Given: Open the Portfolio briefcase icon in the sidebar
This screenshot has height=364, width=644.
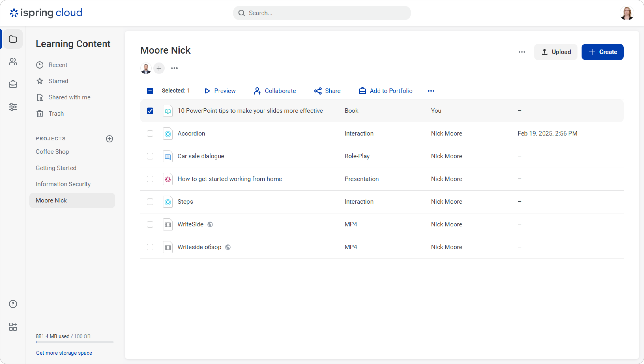Looking at the screenshot, I should click(13, 84).
